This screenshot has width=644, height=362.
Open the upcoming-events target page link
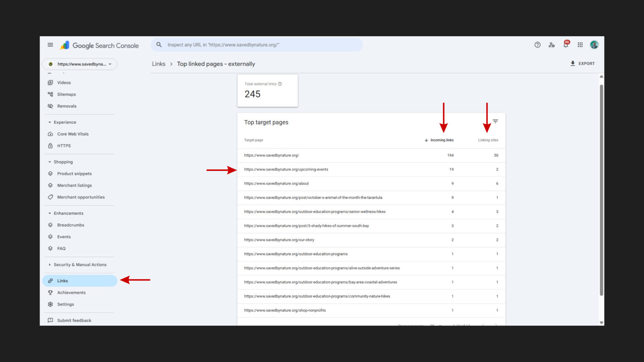(286, 169)
